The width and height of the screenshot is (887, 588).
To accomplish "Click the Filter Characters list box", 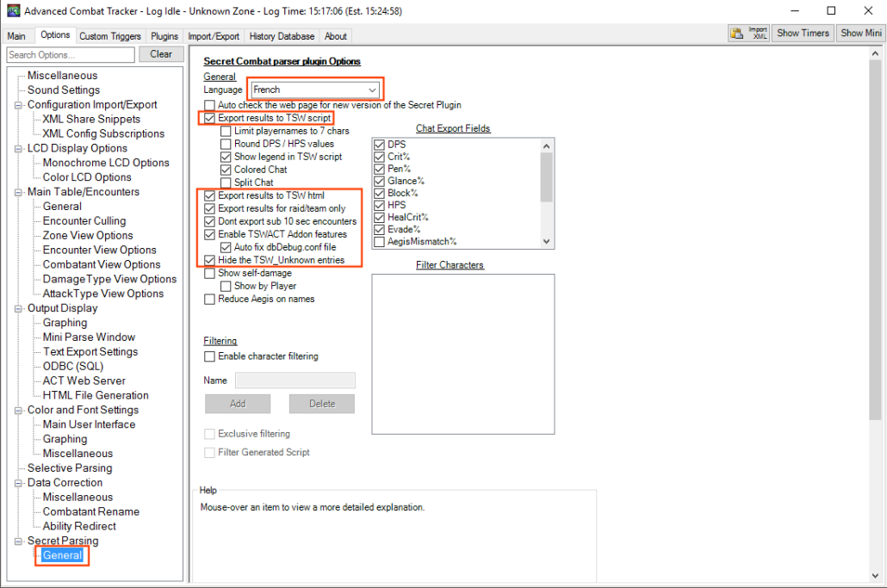I will 462,354.
